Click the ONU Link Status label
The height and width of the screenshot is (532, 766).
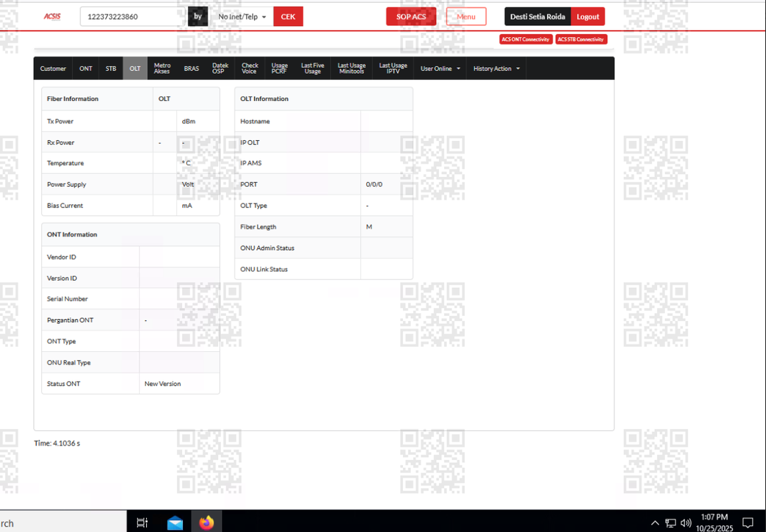(264, 269)
